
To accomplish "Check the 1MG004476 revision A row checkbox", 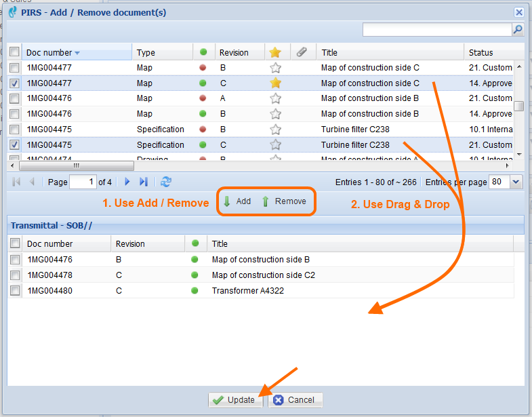I will (x=14, y=98).
